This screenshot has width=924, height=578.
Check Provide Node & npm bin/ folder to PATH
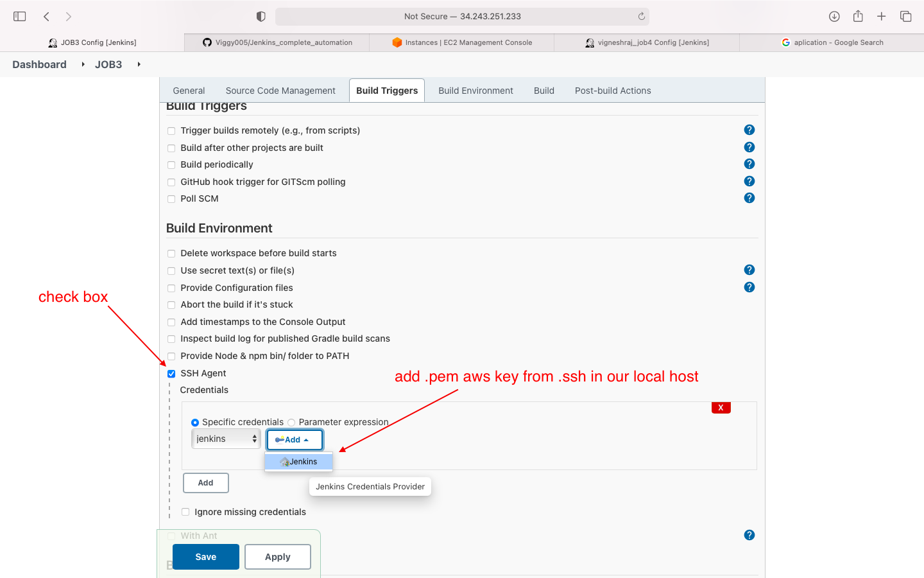click(171, 356)
